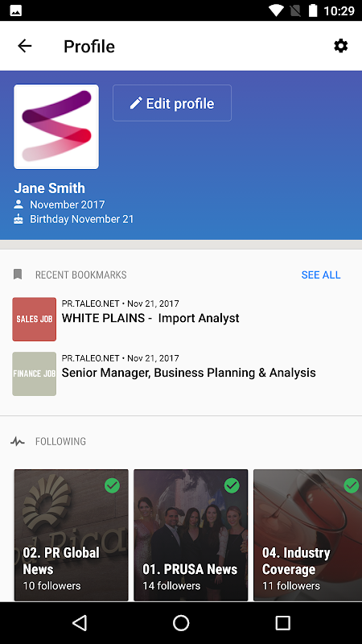362x644 pixels.
Task: Tap the image notification icon in status bar
Action: [x=15, y=10]
